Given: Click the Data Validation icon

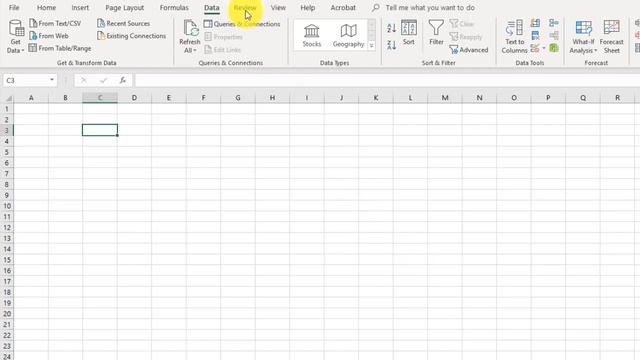Looking at the screenshot, I should click(x=535, y=49).
